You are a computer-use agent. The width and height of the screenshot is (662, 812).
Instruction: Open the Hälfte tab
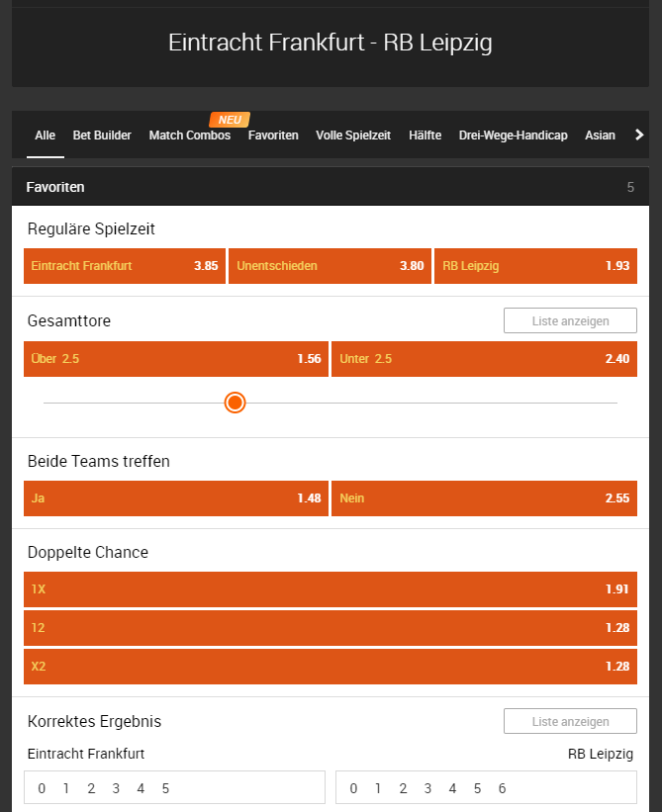click(425, 135)
